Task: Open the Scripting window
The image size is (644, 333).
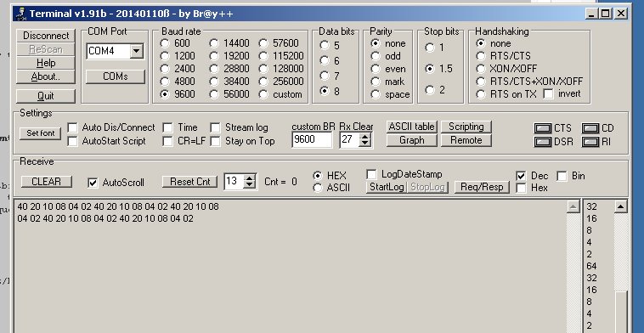Action: [x=466, y=127]
